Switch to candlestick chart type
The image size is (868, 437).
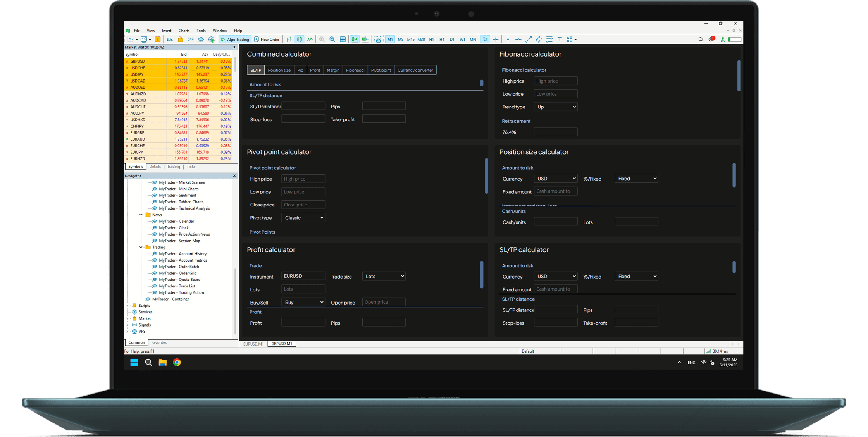pyautogui.click(x=300, y=40)
